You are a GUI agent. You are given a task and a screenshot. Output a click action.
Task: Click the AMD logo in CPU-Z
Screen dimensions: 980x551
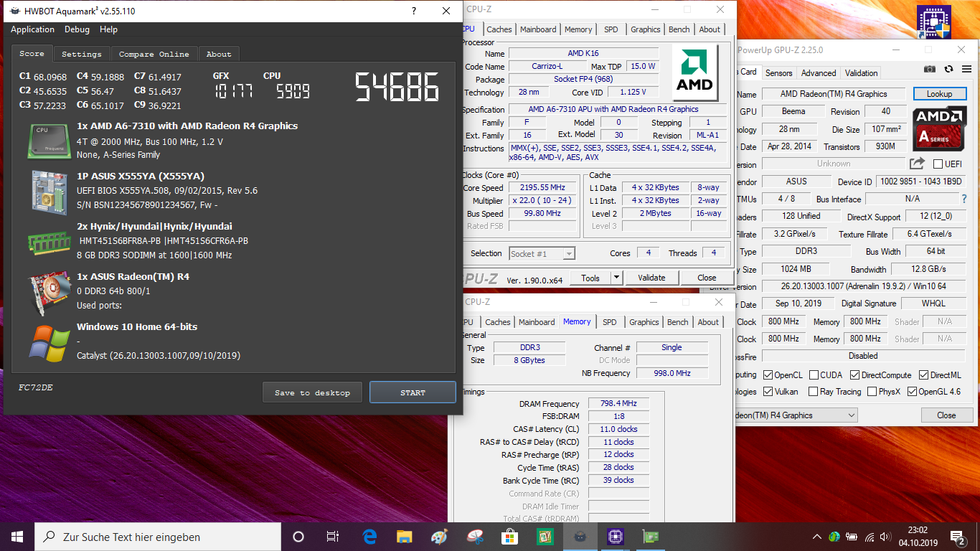[x=695, y=72]
